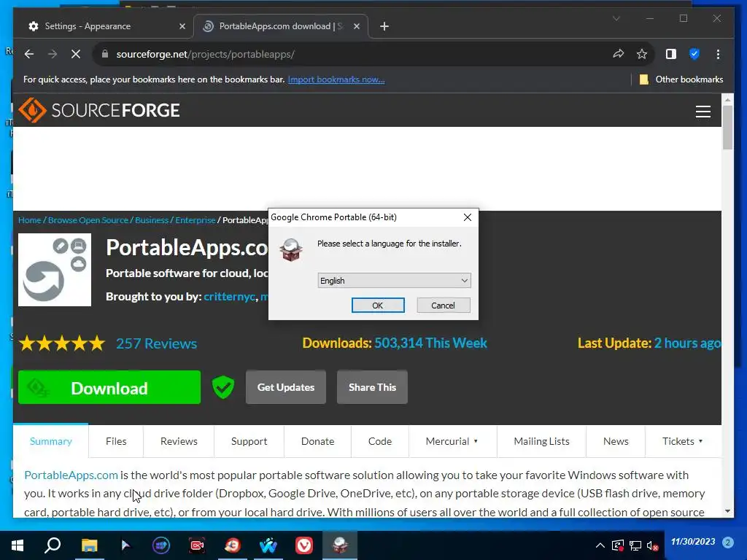Stop page loading with the X button
The image size is (747, 560).
click(76, 54)
